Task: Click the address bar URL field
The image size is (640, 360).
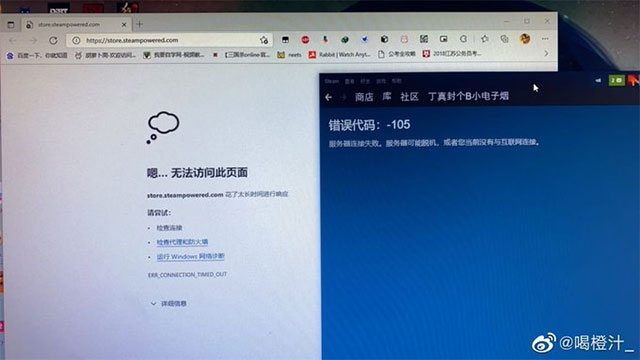Action: [x=169, y=40]
